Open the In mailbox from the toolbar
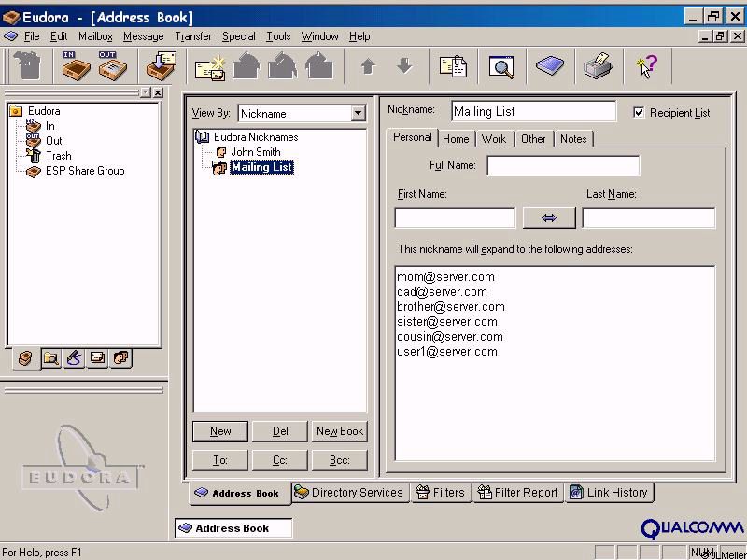Screen dimensions: 747x560 click(76, 65)
